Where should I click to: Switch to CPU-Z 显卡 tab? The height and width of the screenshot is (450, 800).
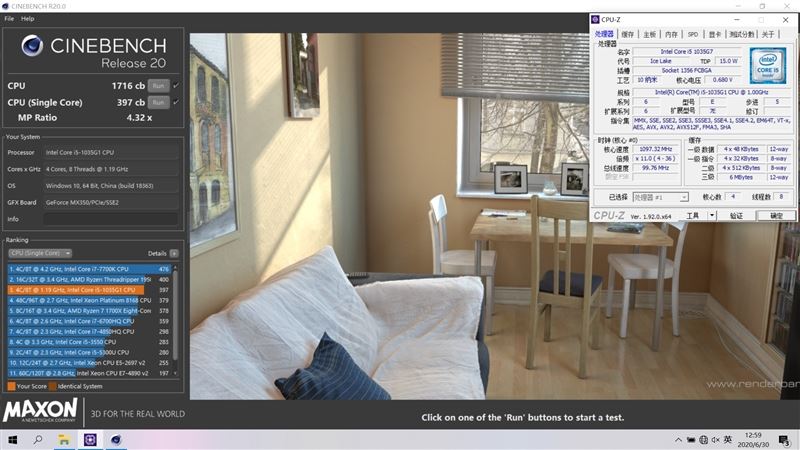tap(715, 34)
